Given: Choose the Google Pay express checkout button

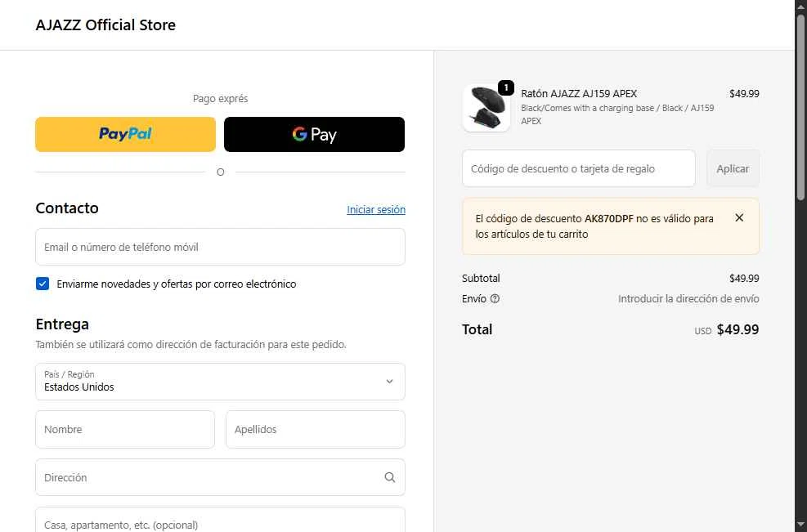Looking at the screenshot, I should (x=314, y=134).
